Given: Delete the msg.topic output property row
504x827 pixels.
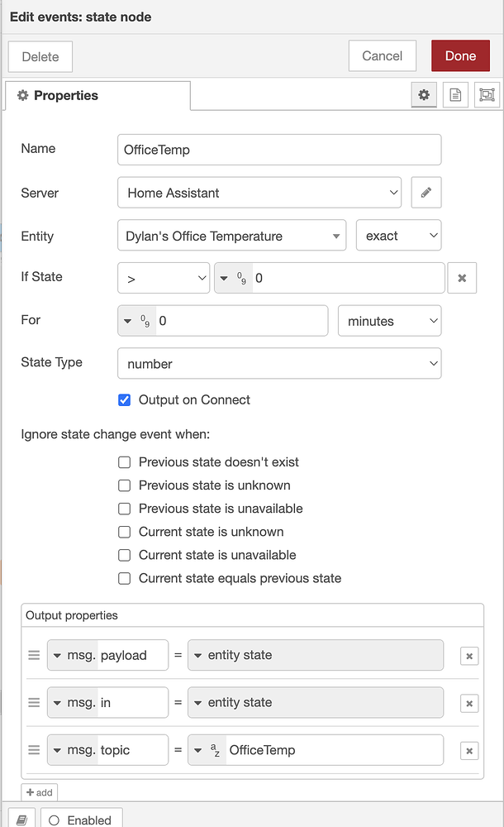Looking at the screenshot, I should point(469,751).
